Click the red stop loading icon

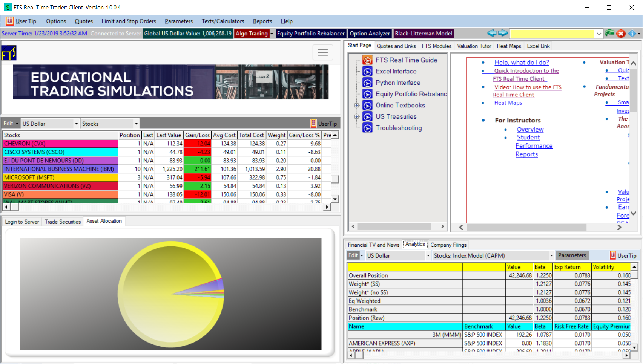pyautogui.click(x=621, y=34)
